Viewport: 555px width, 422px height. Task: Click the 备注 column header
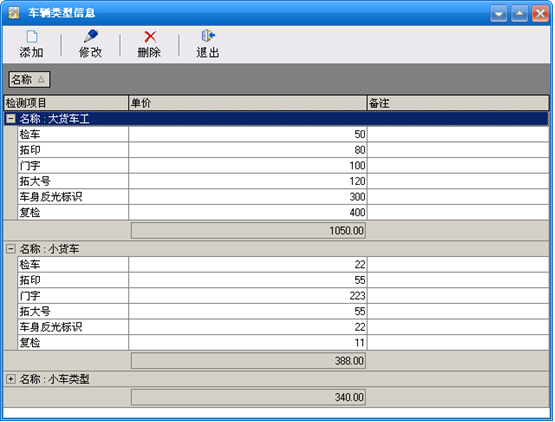point(458,103)
